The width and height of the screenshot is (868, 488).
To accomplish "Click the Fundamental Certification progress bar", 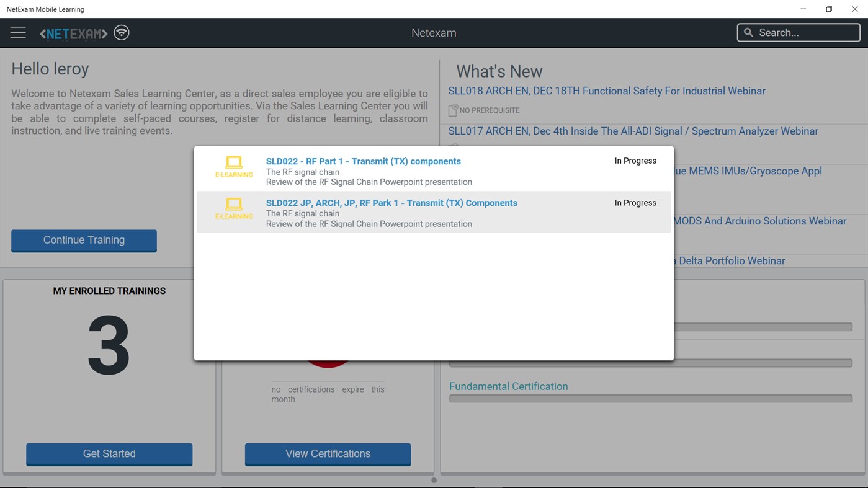I will click(x=651, y=399).
